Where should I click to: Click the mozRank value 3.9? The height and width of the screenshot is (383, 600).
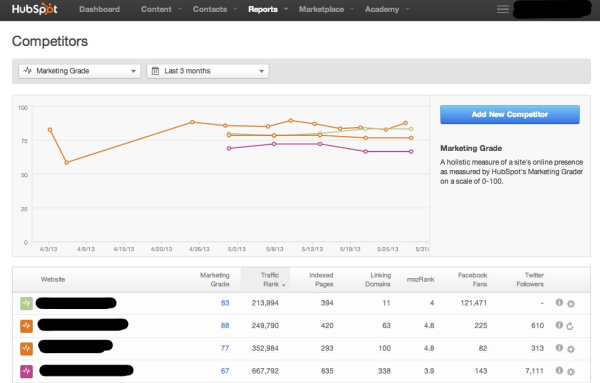[x=429, y=371]
